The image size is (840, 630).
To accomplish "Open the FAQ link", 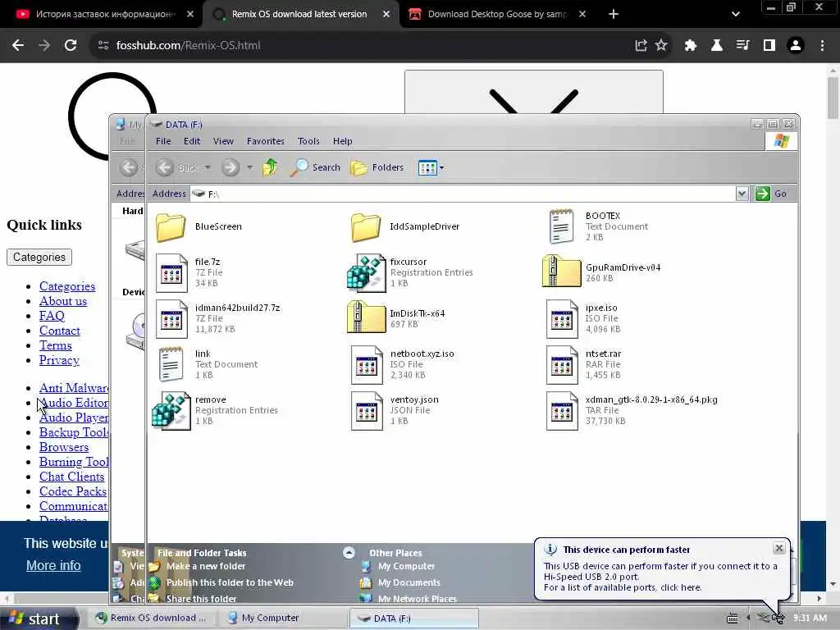I will click(x=52, y=316).
